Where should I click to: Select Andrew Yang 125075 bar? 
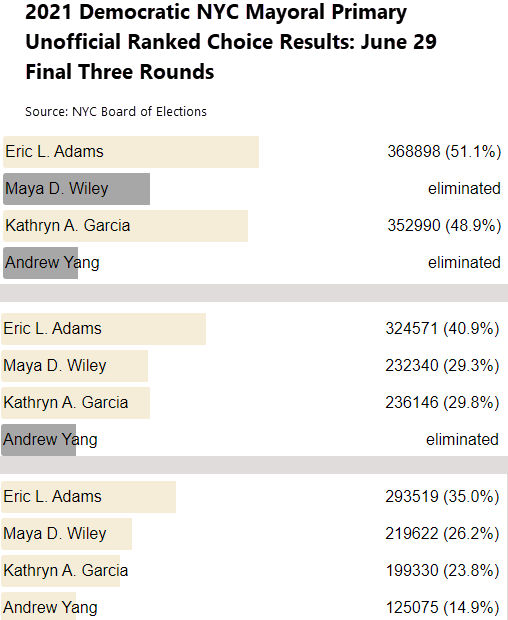click(38, 606)
